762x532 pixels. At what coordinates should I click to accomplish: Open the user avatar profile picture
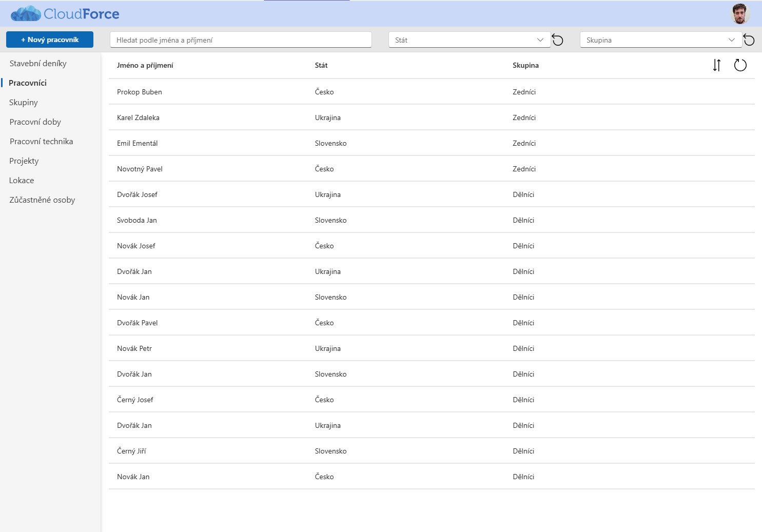click(740, 14)
